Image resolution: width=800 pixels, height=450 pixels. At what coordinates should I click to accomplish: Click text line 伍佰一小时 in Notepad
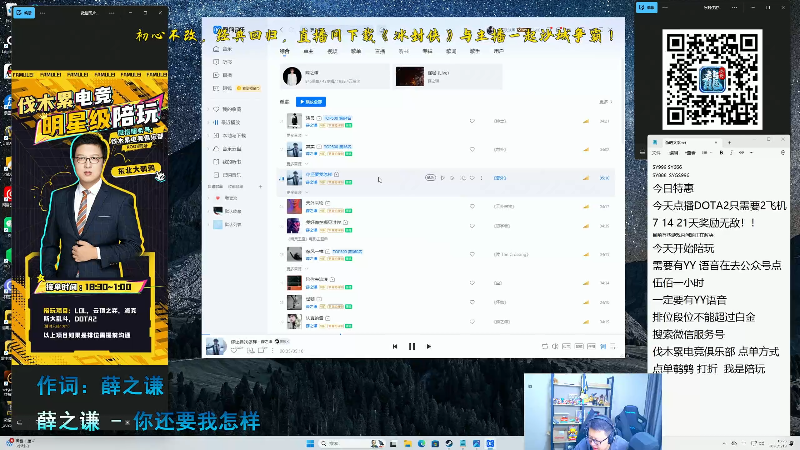click(678, 283)
